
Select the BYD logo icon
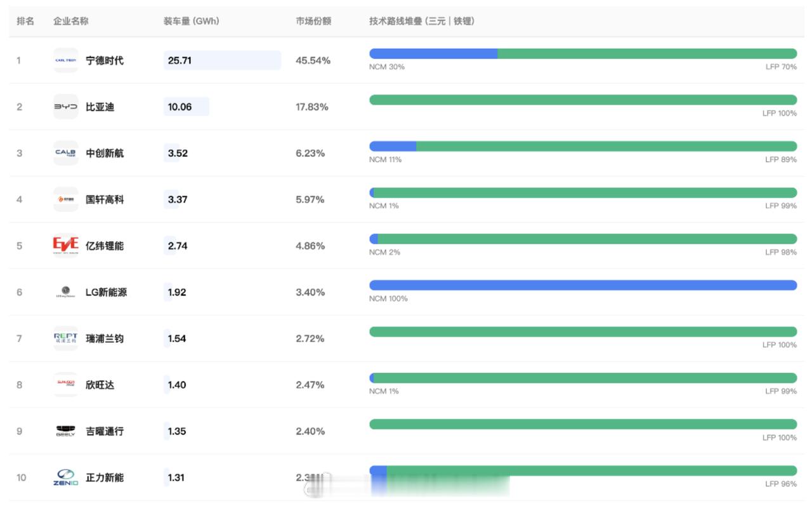pyautogui.click(x=65, y=107)
